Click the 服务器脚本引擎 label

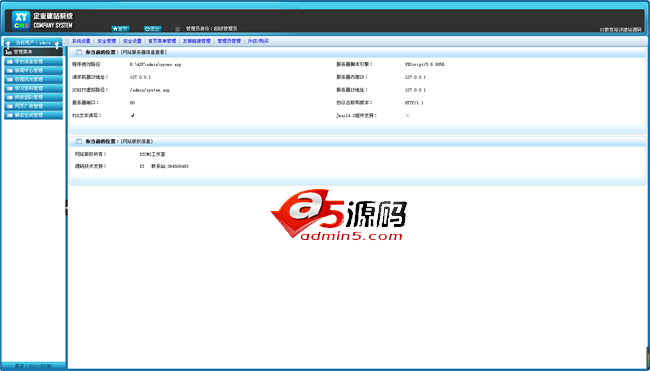(354, 65)
